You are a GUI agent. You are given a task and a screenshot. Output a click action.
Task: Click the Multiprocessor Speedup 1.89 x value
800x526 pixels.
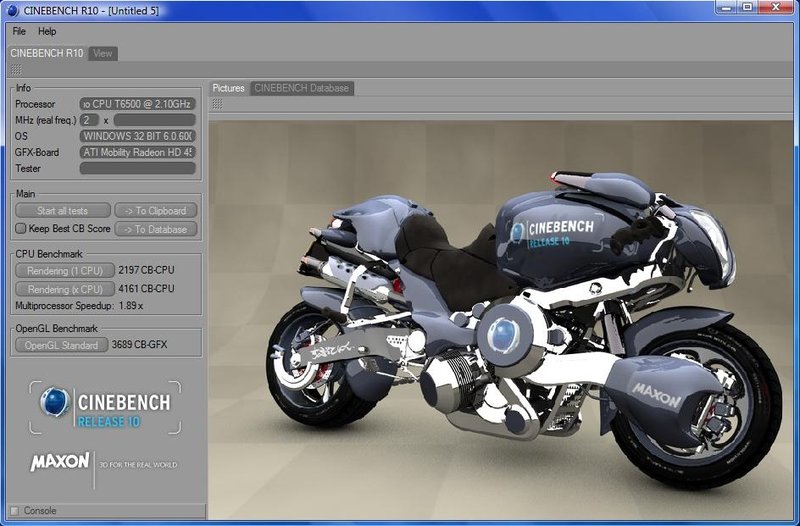131,306
